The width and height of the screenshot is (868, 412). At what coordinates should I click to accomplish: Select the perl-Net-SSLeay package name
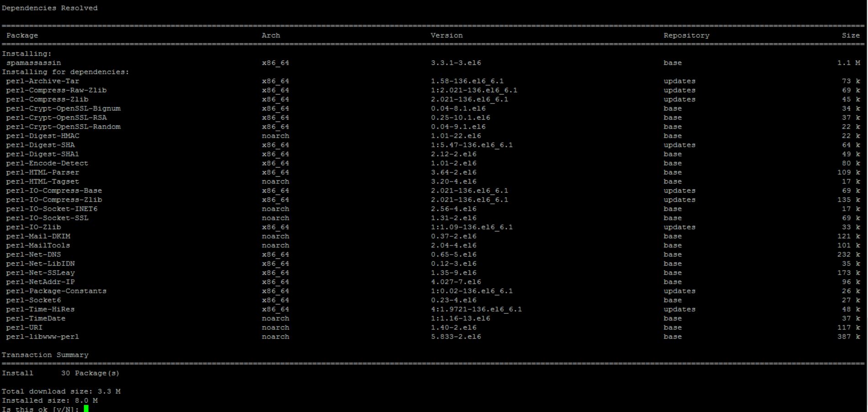41,272
